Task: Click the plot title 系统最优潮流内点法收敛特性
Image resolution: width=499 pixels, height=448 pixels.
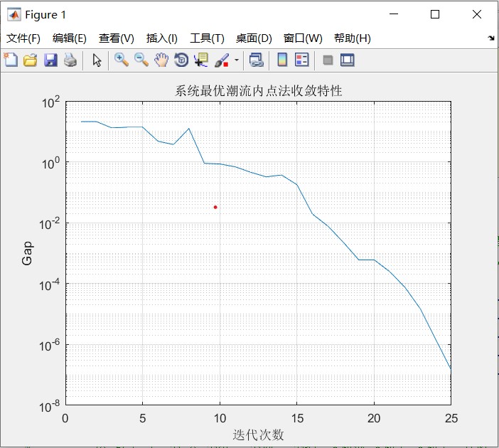Action: (259, 91)
